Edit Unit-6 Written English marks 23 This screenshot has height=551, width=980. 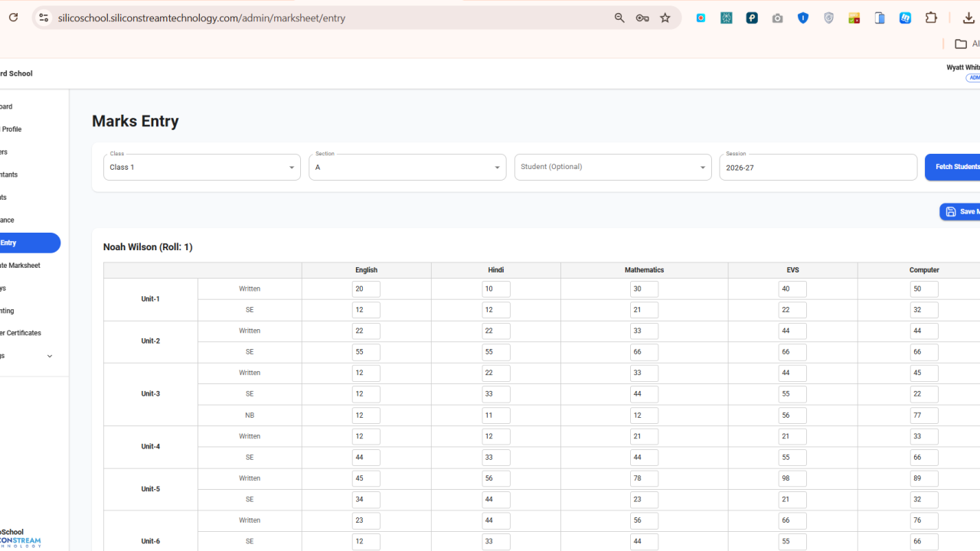point(366,520)
